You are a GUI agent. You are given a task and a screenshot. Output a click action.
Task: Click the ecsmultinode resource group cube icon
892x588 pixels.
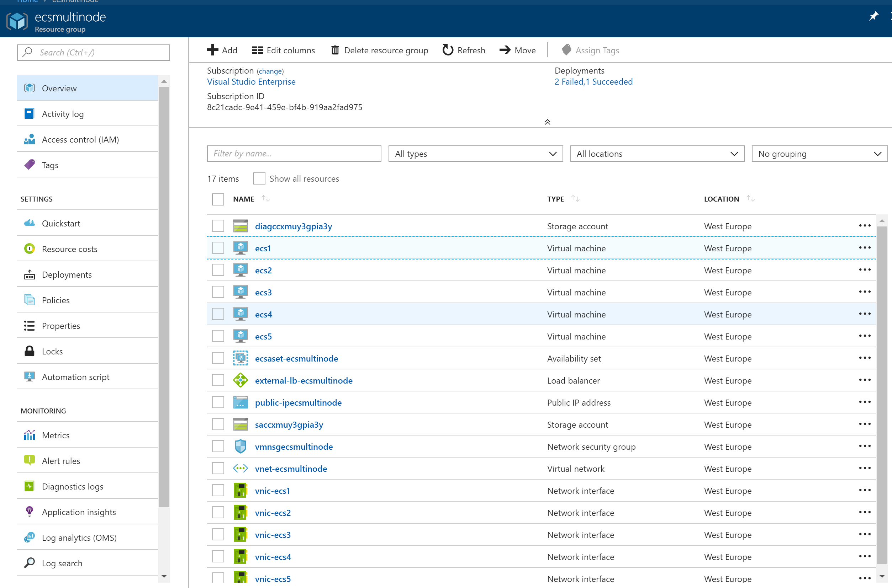(x=17, y=21)
